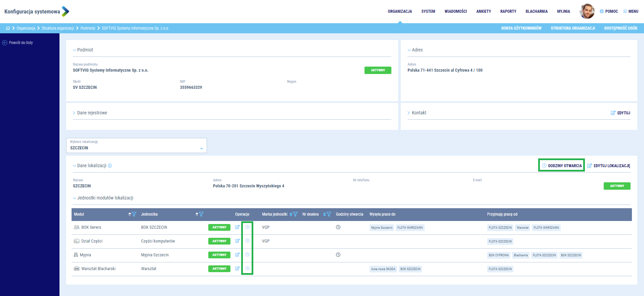Open the BLACHARNIA menu item
644x296 pixels.
point(536,11)
